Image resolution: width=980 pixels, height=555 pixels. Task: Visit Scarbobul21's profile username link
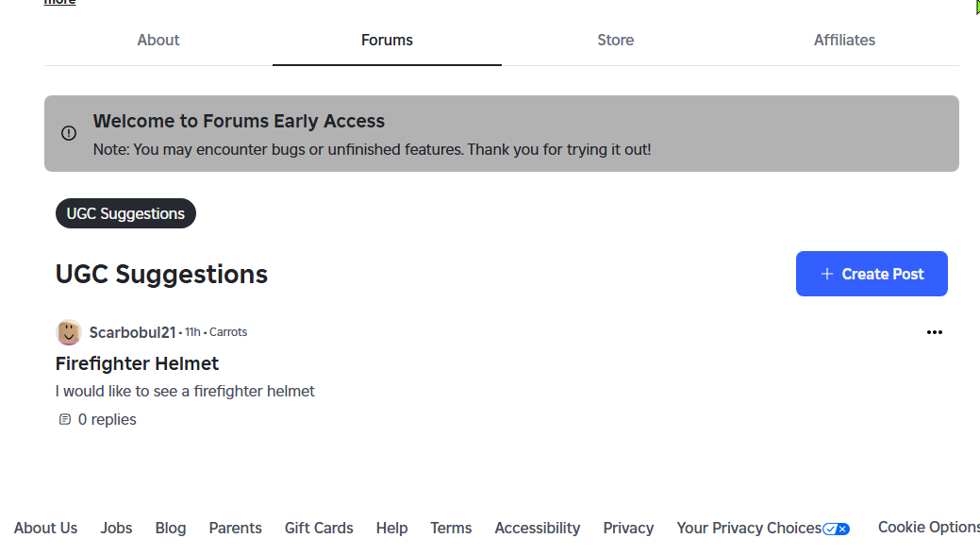[132, 332]
